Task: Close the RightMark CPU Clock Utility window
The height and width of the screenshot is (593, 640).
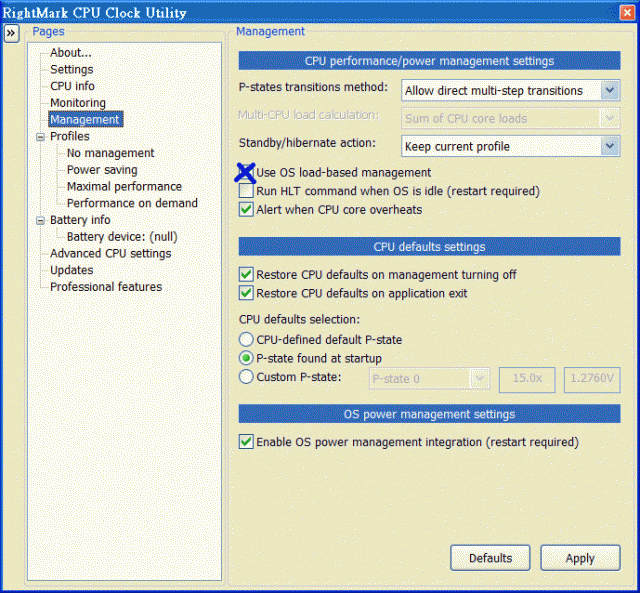Action: 627,13
